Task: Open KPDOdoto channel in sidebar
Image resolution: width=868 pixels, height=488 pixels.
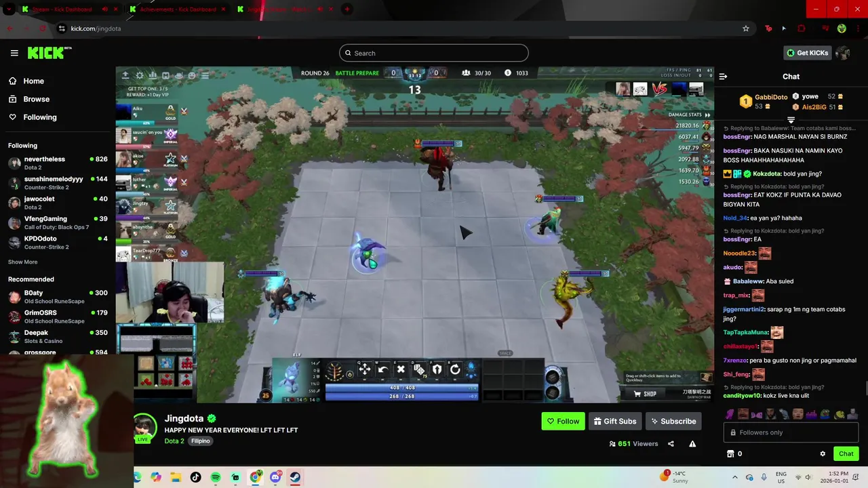Action: pyautogui.click(x=58, y=243)
